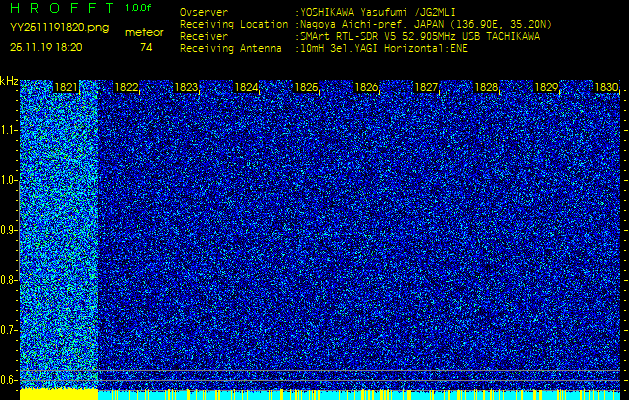Click the 'meteor' label
This screenshot has width=629, height=400.
pyautogui.click(x=144, y=33)
